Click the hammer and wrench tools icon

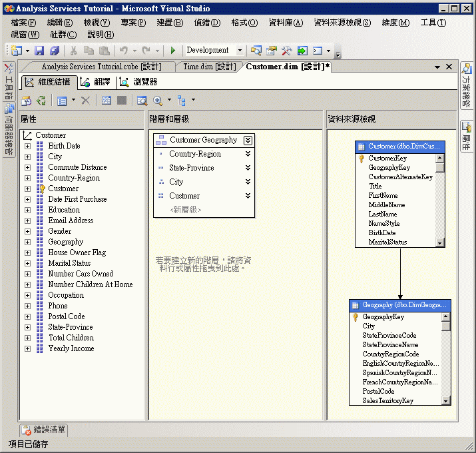point(286,51)
